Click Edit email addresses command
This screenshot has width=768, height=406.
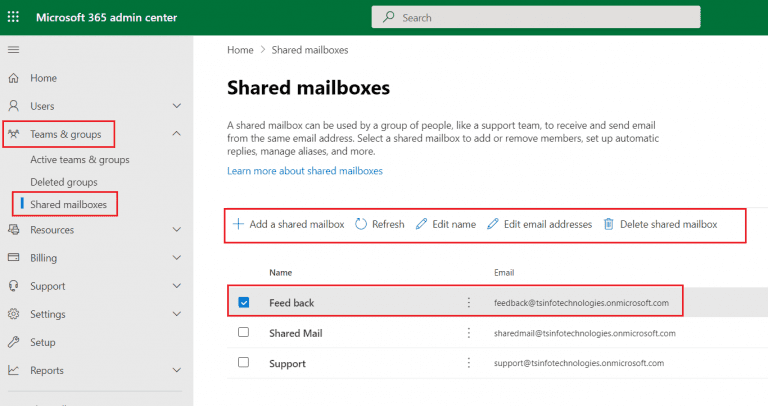click(x=548, y=224)
